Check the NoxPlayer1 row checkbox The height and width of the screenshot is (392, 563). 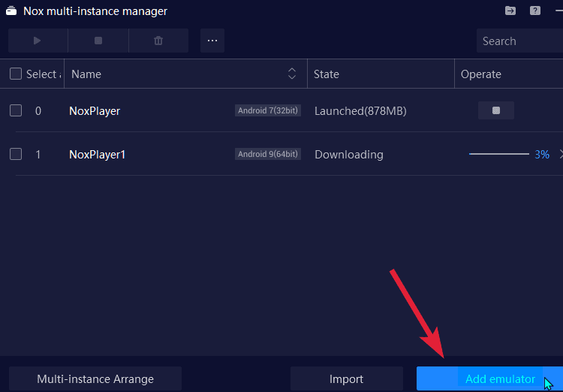coord(16,154)
